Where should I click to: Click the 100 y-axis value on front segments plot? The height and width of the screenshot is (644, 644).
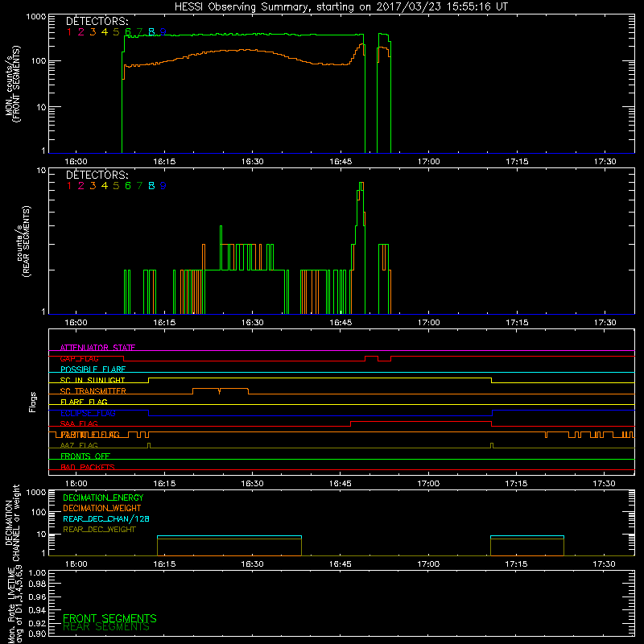coord(39,61)
